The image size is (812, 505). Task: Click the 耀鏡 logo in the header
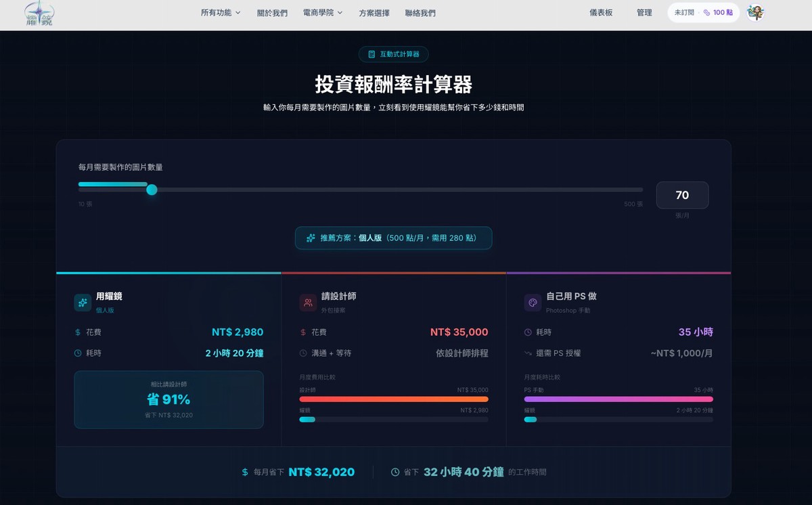(39, 13)
